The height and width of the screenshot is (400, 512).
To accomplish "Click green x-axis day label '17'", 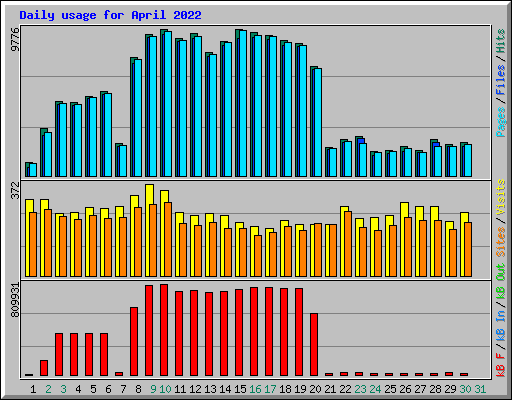I will (270, 389).
